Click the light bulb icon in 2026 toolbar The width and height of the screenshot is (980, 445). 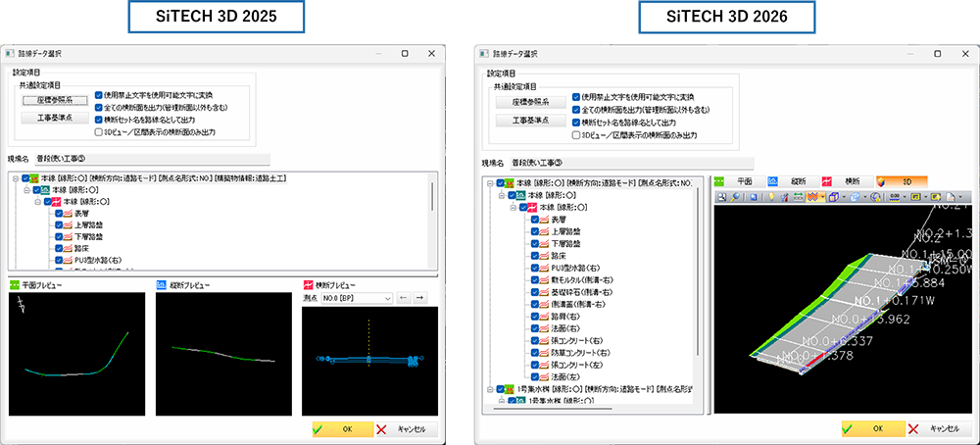tap(771, 197)
